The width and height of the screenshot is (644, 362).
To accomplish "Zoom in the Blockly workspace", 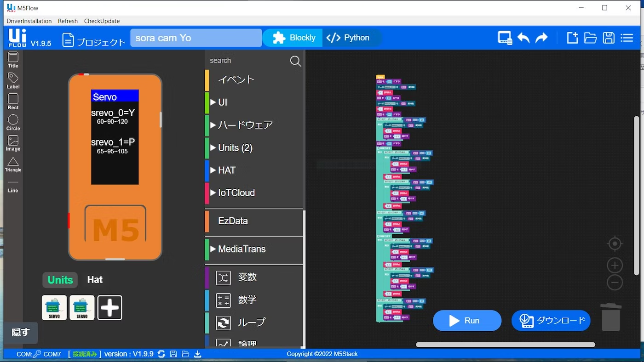I will (x=615, y=265).
